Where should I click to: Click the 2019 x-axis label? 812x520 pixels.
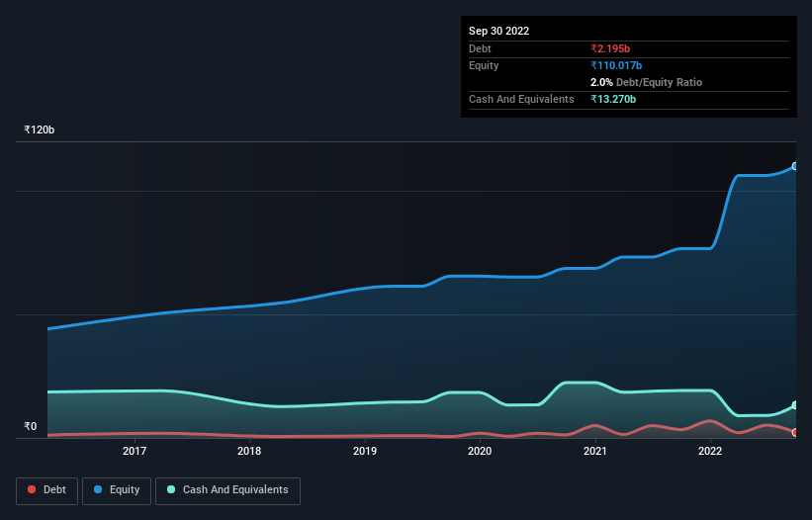(x=365, y=451)
